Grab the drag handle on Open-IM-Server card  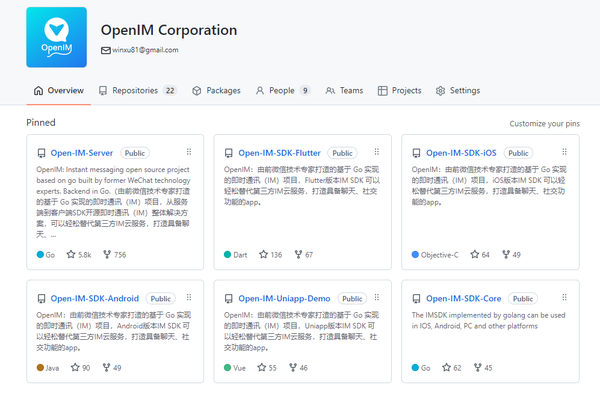click(x=189, y=152)
